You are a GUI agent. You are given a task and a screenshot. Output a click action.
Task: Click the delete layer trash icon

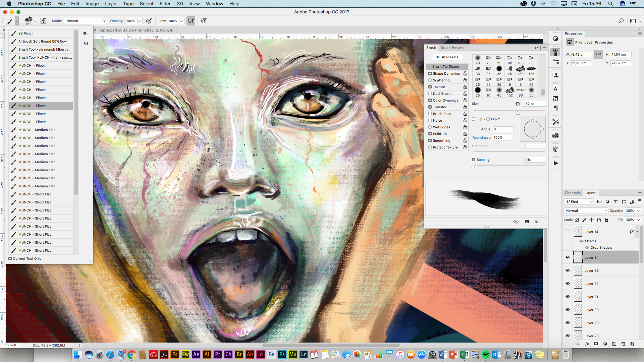click(632, 344)
